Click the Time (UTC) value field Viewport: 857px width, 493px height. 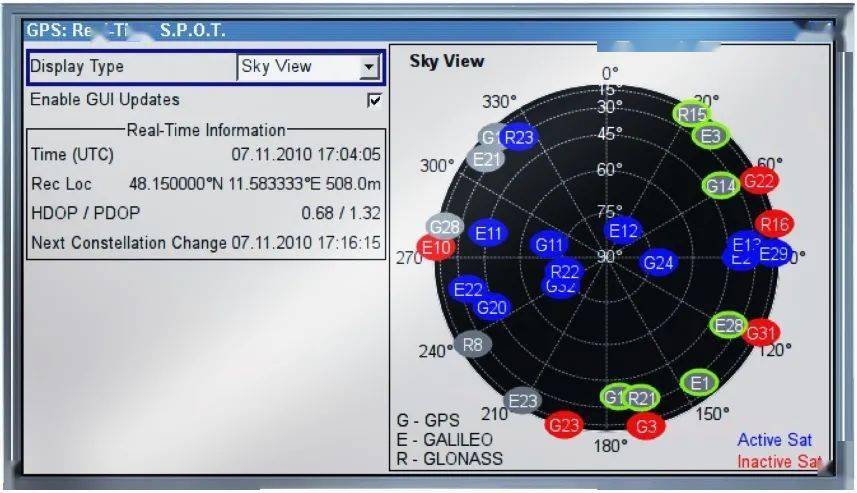(x=306, y=155)
